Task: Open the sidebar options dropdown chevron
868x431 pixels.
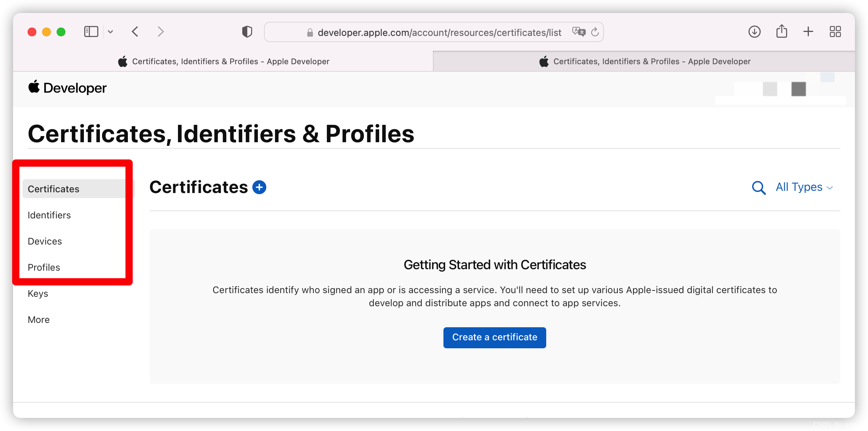Action: point(110,32)
